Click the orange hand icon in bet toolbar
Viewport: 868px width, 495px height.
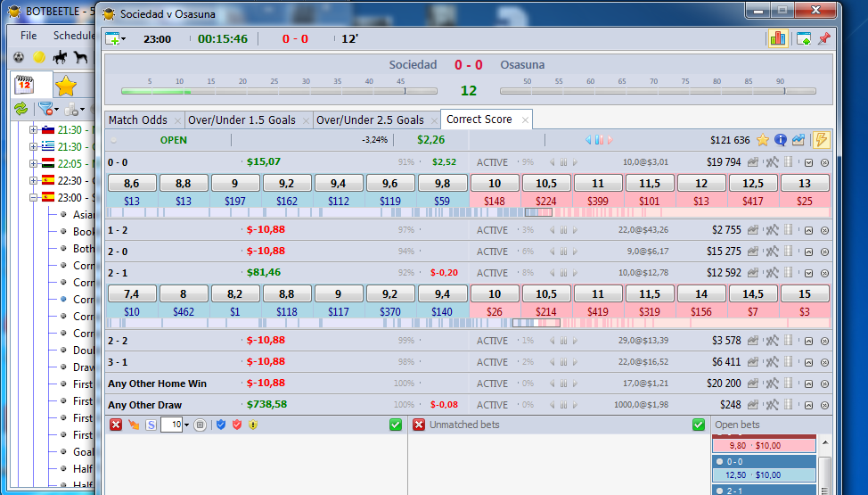tap(134, 425)
